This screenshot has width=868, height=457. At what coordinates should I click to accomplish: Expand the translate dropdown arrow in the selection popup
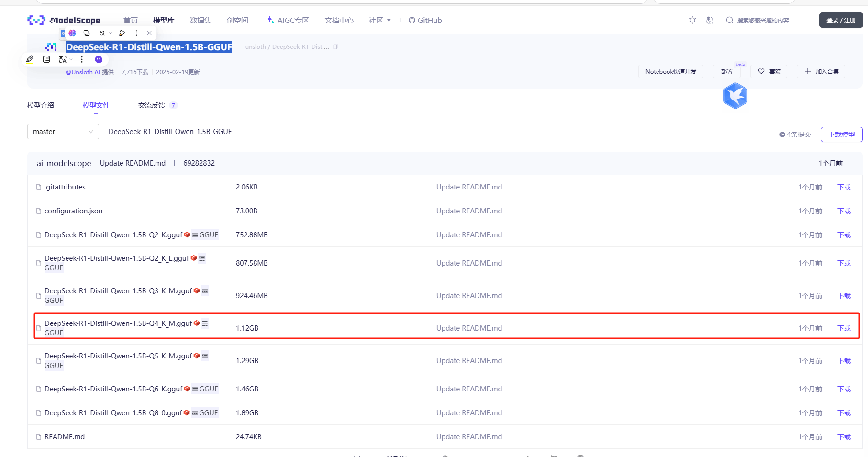pyautogui.click(x=111, y=33)
